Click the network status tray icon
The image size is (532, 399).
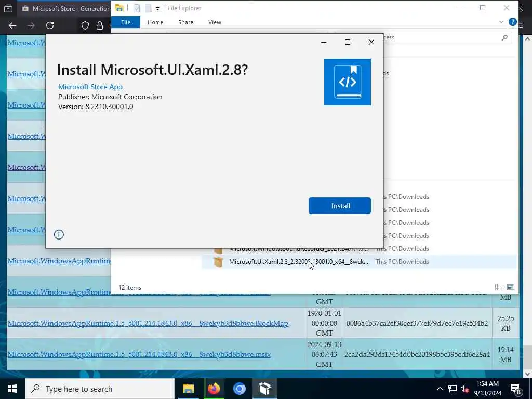tap(453, 389)
